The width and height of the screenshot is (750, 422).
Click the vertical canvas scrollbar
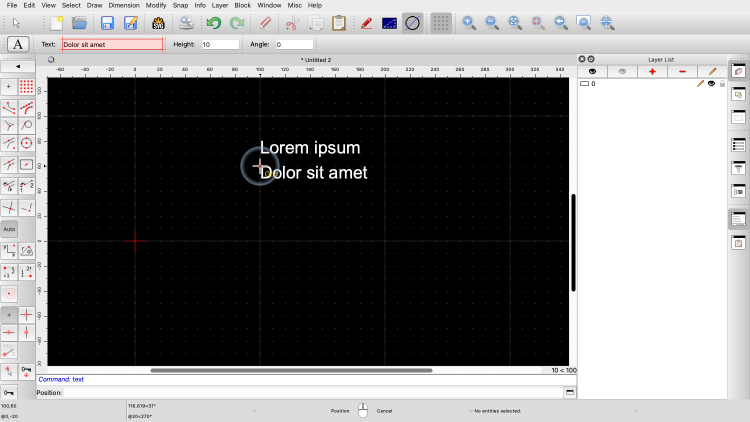coord(573,243)
